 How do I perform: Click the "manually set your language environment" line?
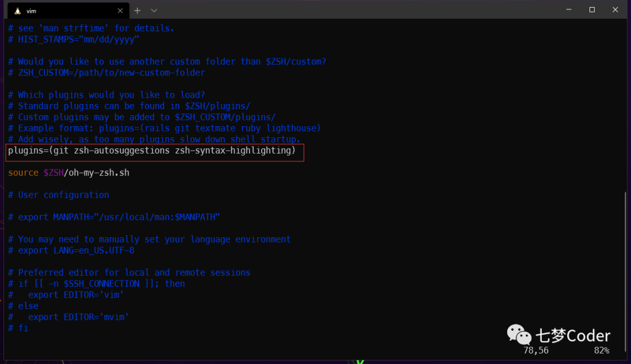tap(150, 240)
